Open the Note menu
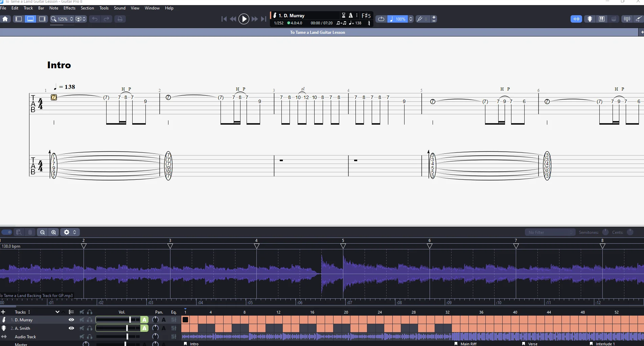The image size is (644, 346). (x=54, y=8)
